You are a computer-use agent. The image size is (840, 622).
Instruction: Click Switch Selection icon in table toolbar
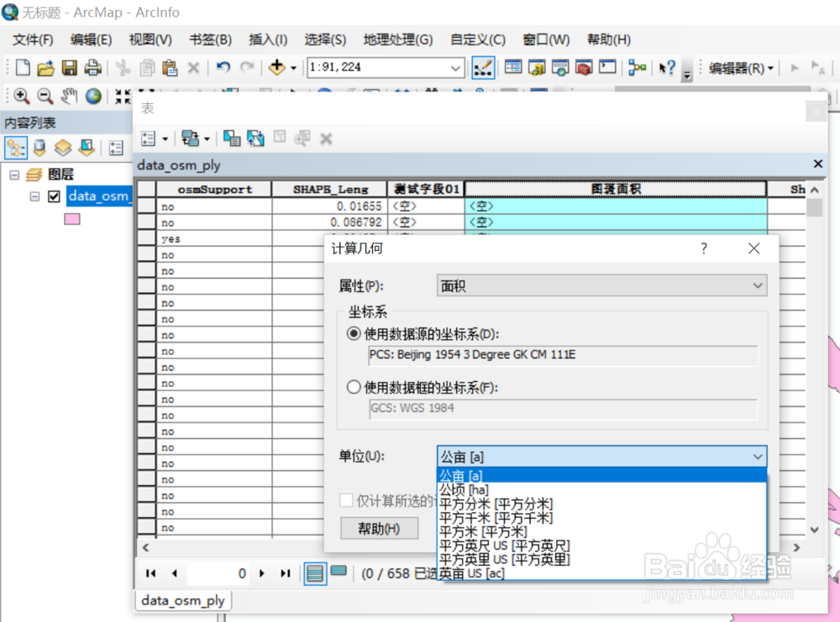[255, 139]
